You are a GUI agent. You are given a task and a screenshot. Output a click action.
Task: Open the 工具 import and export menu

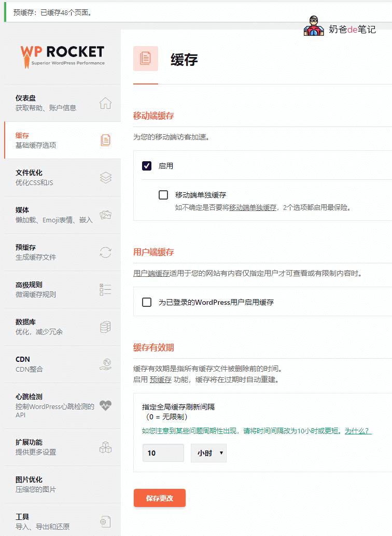(x=36, y=521)
